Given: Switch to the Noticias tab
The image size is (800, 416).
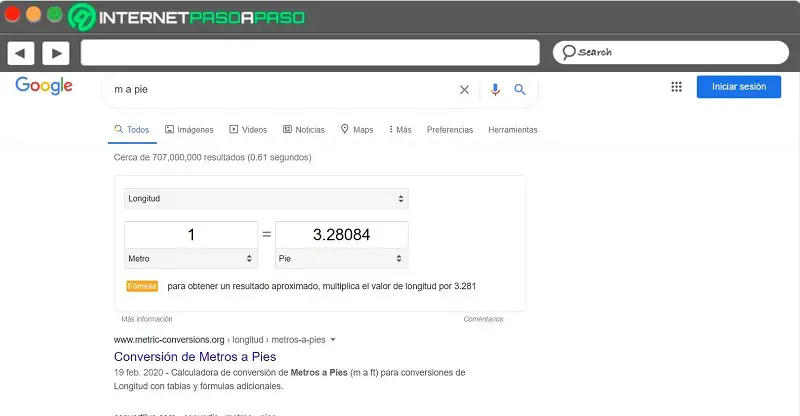Looking at the screenshot, I should [x=304, y=130].
